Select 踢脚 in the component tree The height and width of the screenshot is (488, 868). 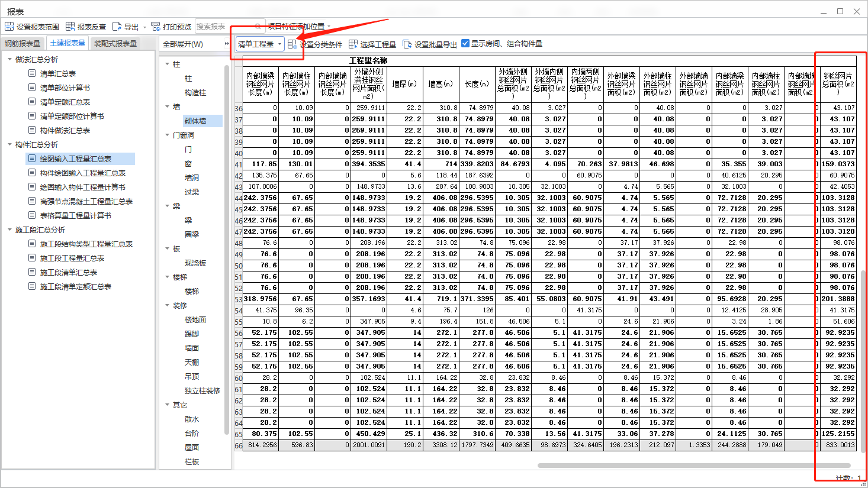coord(192,334)
